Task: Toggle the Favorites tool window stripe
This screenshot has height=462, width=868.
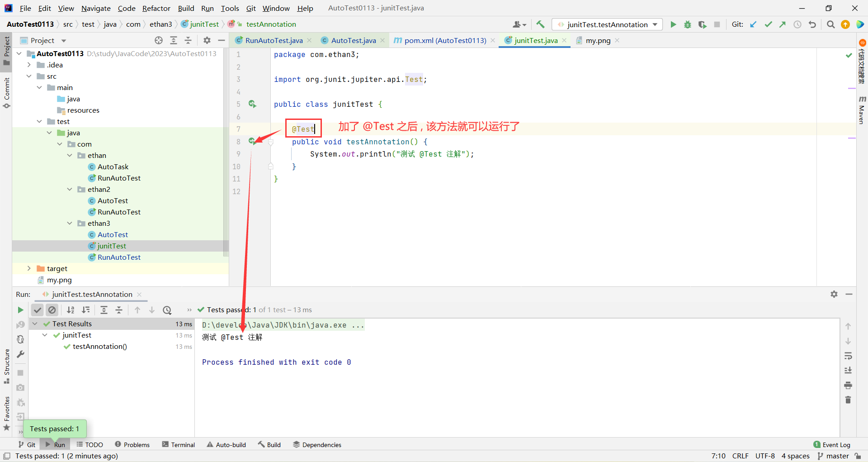Action: click(6, 414)
